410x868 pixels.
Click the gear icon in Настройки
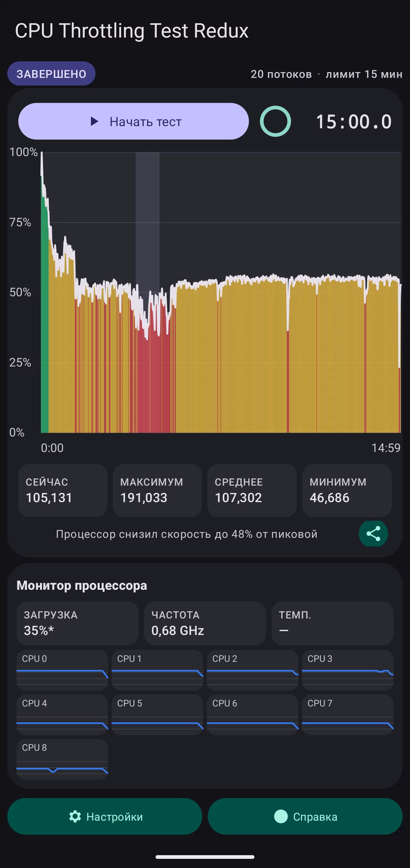coord(75,816)
